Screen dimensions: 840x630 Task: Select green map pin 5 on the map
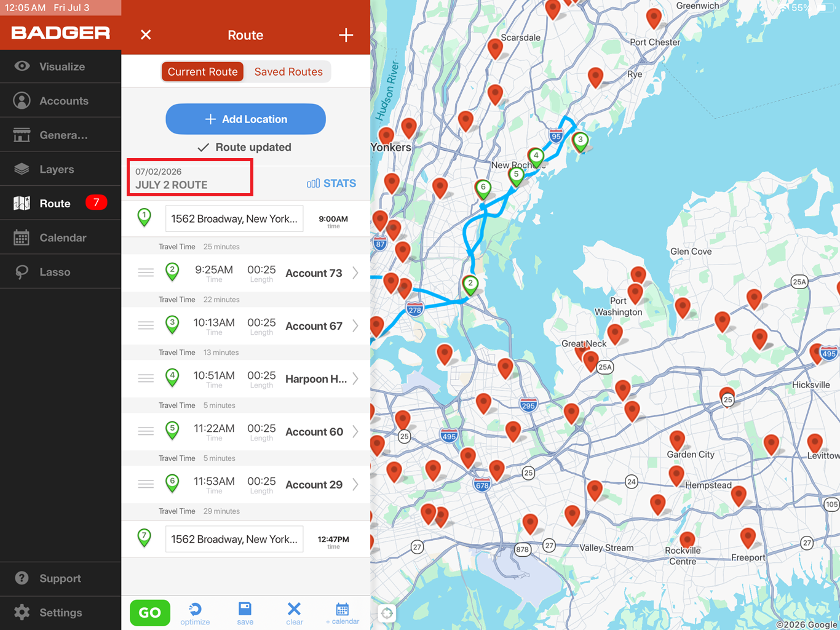coord(517,176)
